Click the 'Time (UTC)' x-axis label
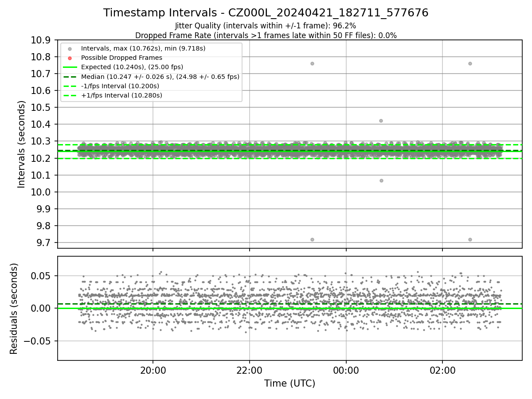The width and height of the screenshot is (532, 399). pyautogui.click(x=289, y=383)
